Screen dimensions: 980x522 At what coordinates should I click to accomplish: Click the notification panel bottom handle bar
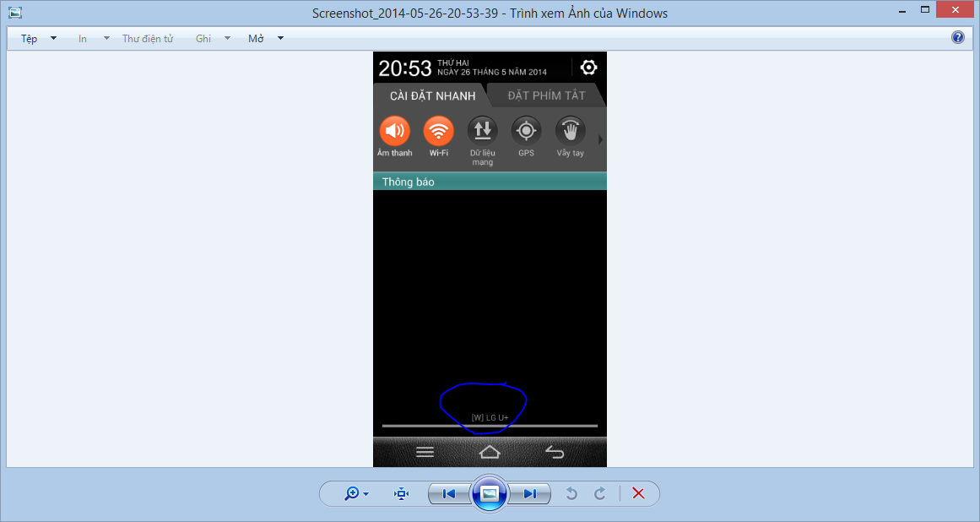click(490, 426)
